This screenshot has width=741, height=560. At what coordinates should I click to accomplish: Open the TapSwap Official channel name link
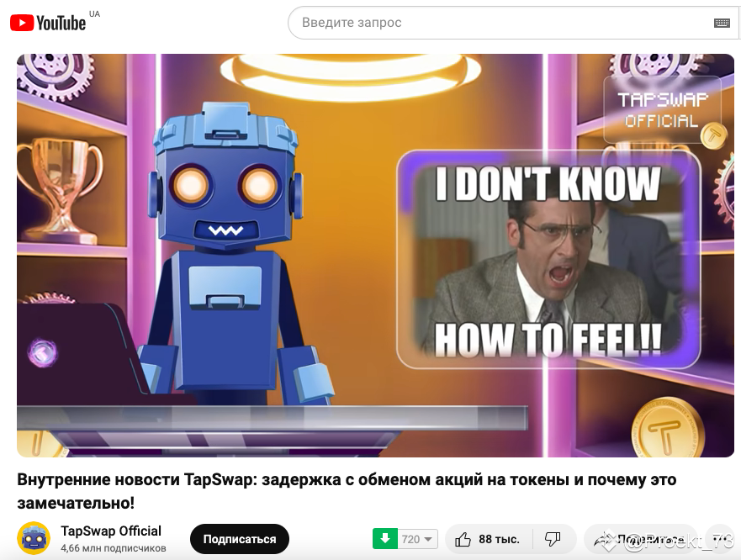click(x=111, y=531)
